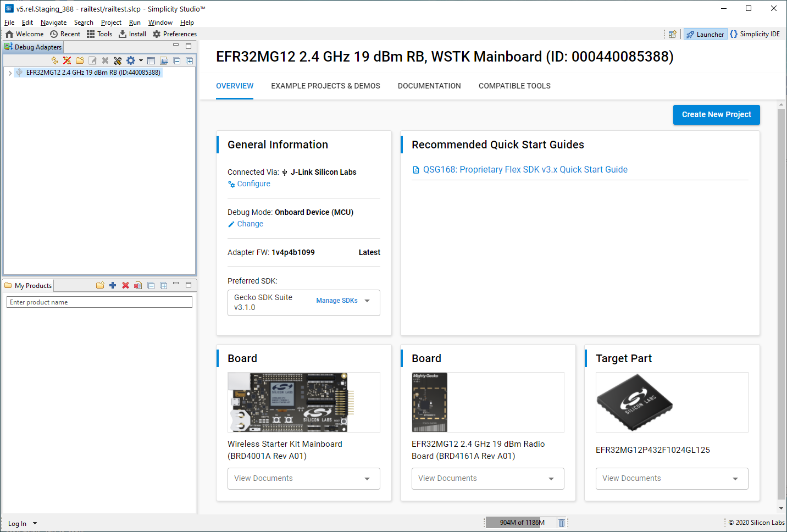Open QSG168 Quick Start Guide link

click(x=525, y=170)
